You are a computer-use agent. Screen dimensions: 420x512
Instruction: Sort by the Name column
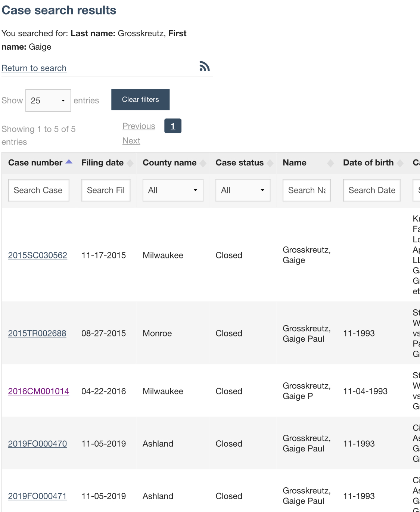pos(330,163)
